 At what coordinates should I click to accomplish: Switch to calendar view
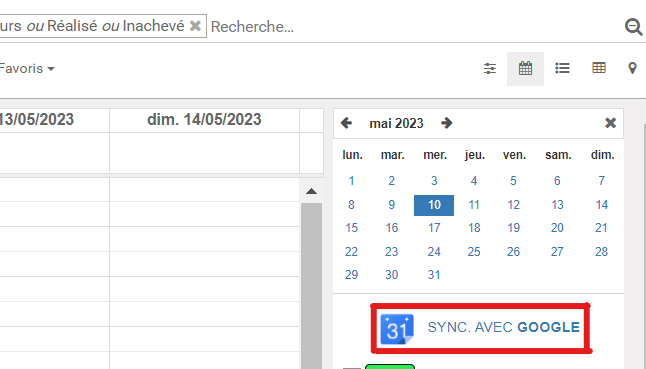(525, 68)
